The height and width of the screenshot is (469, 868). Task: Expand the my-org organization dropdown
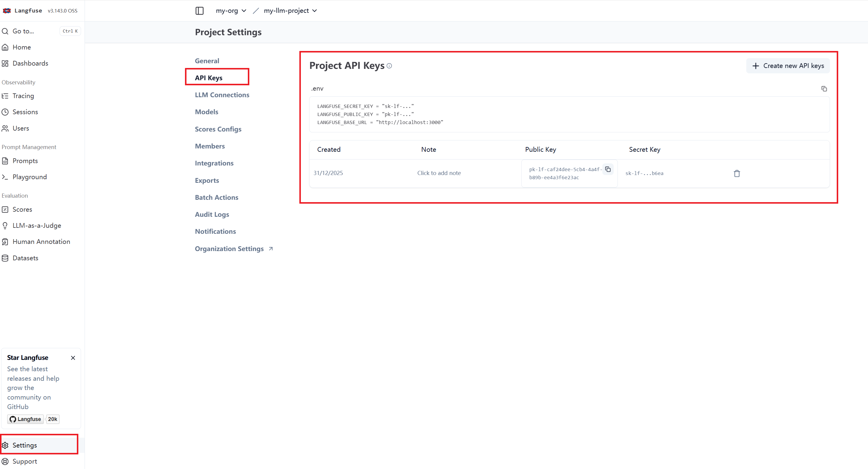click(x=231, y=11)
